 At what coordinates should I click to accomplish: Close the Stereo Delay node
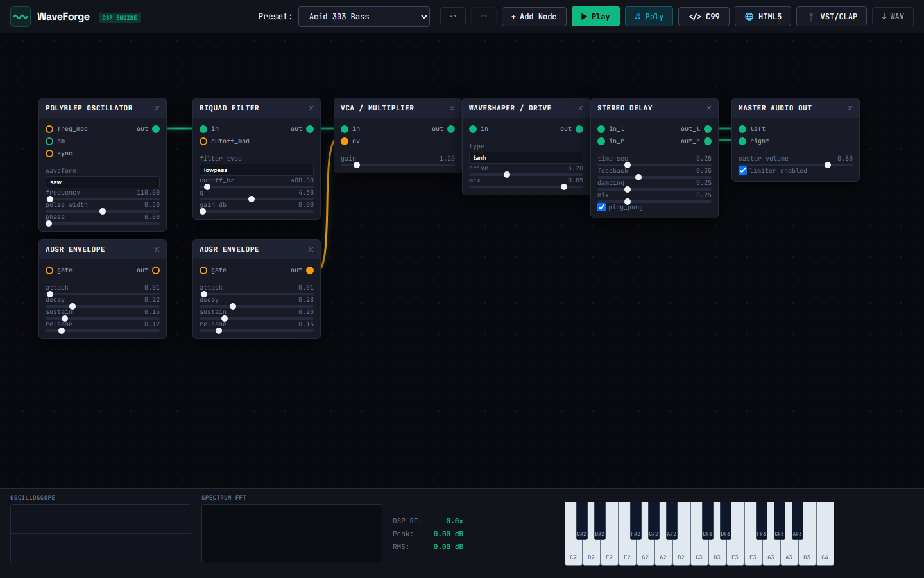709,109
